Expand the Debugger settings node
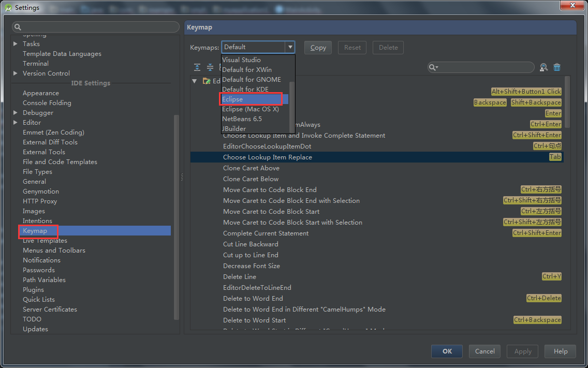The width and height of the screenshot is (588, 368). click(x=16, y=113)
